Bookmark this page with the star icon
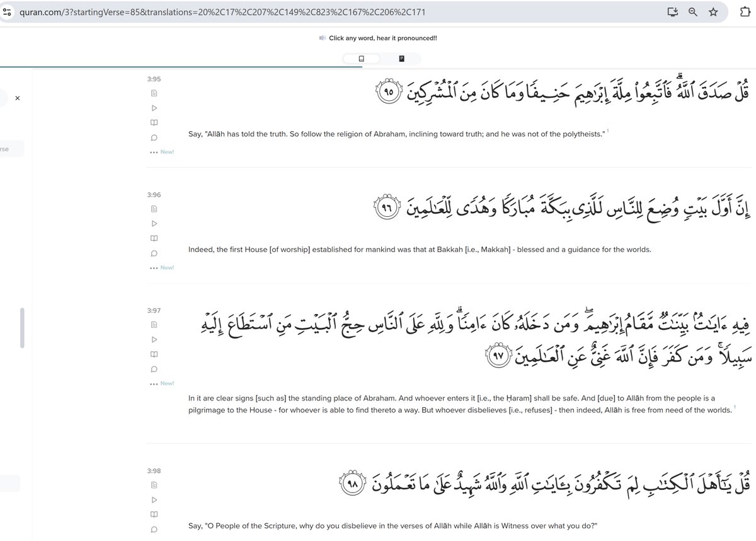Screen dimensions: 756x541 [x=713, y=11]
